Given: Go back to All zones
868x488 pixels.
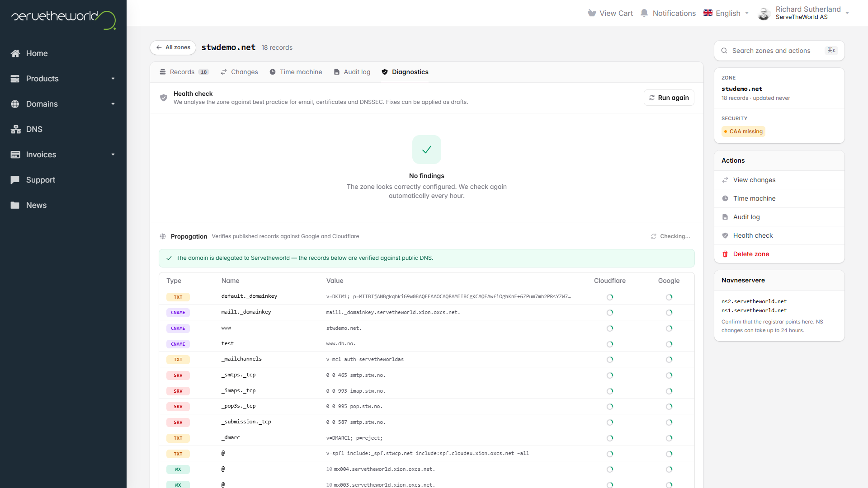Looking at the screenshot, I should [x=173, y=47].
